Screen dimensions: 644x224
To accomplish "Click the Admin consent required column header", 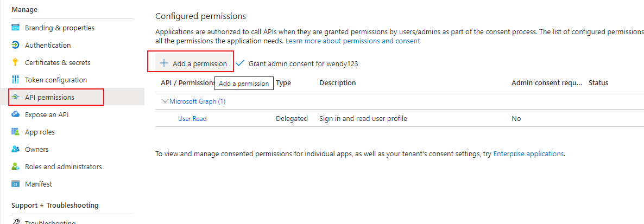I will (547, 83).
